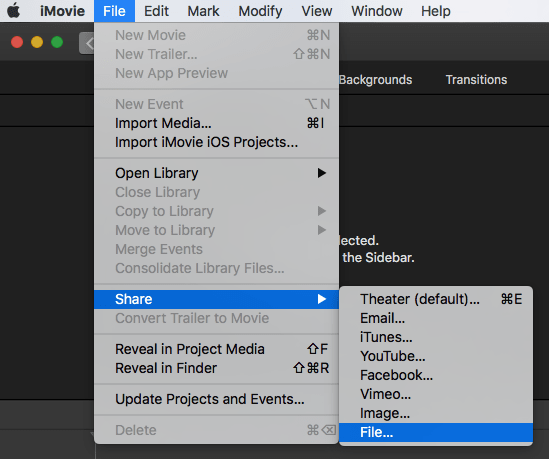The image size is (549, 459).
Task: Choose Reveal in Finder
Action: coord(216,368)
